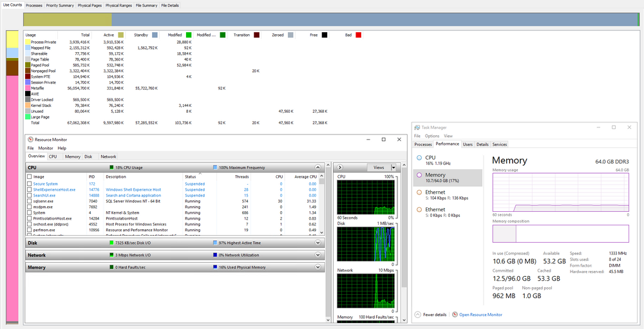Click the Nonpaged Pool usage row label
This screenshot has width=644, height=329.
pos(43,71)
